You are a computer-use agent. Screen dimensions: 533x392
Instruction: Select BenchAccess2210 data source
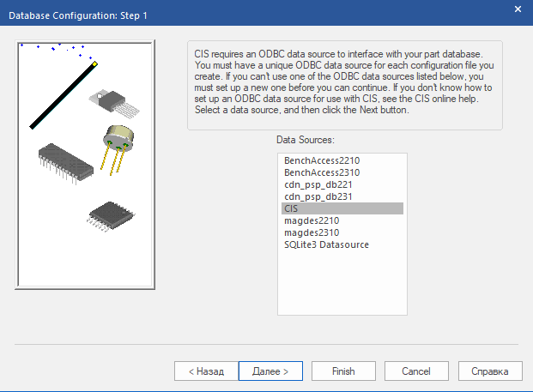[x=318, y=160]
